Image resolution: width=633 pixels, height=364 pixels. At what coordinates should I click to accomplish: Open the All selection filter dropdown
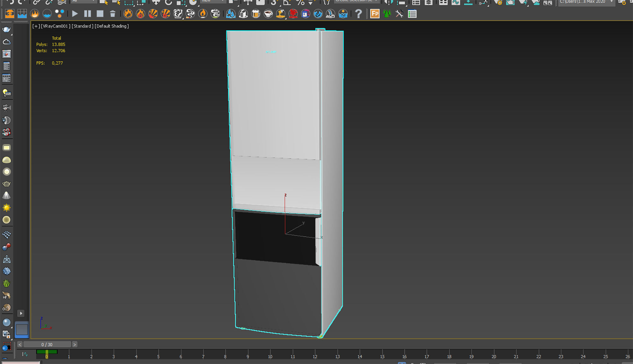pyautogui.click(x=83, y=1)
